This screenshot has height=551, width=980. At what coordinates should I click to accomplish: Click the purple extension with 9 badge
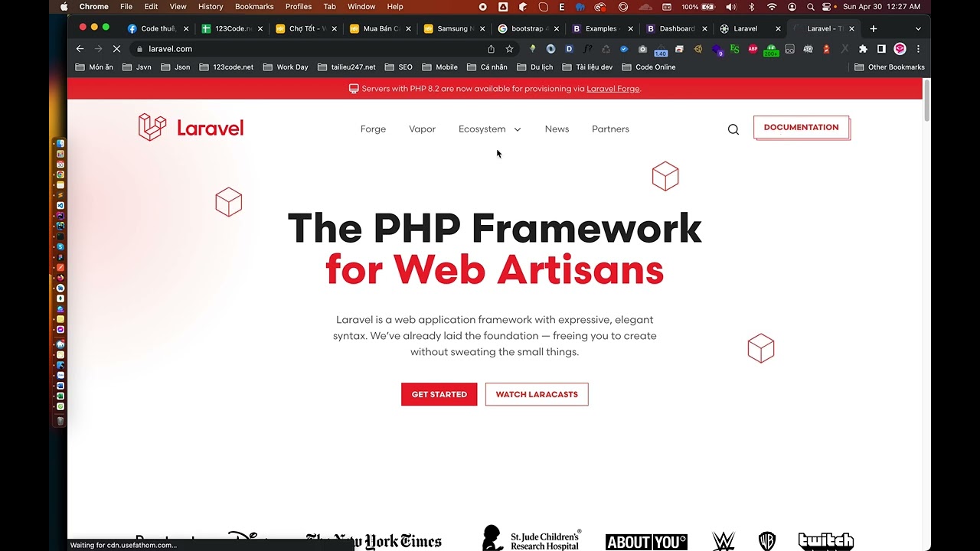coord(717,50)
